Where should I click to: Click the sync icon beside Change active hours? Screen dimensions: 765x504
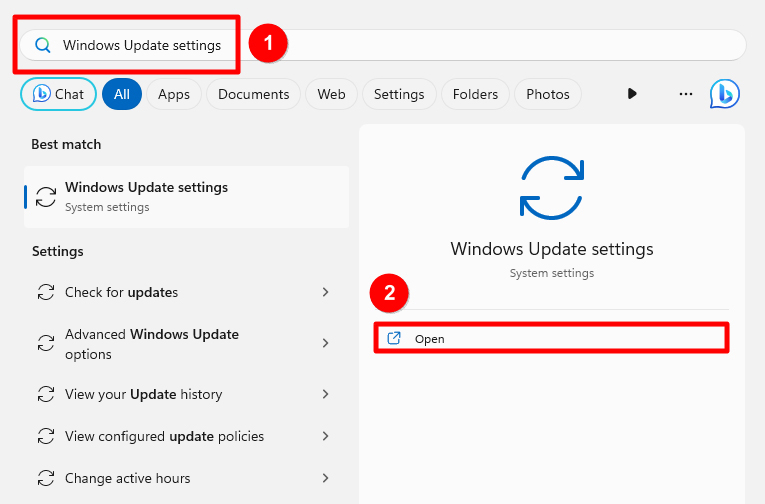pos(46,478)
